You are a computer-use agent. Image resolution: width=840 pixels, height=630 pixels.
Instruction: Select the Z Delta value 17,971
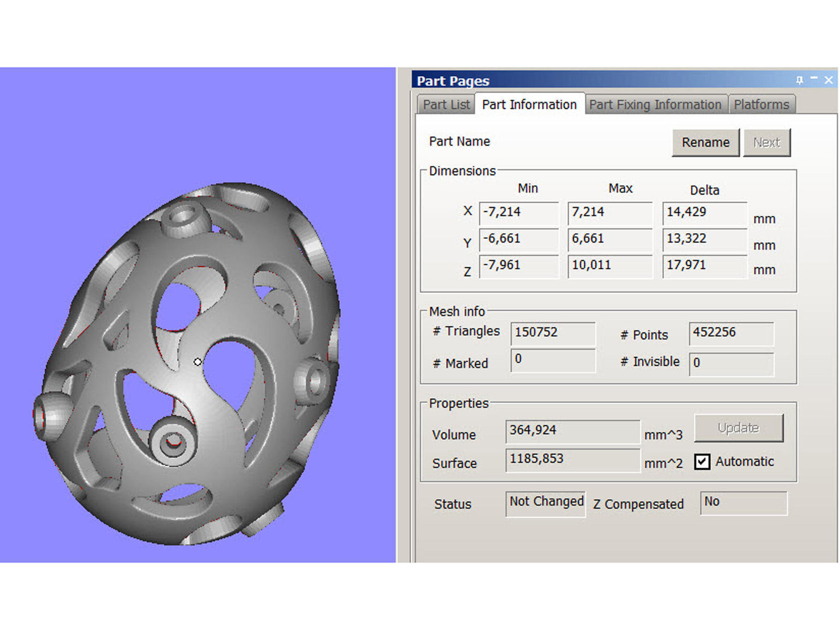pos(705,266)
